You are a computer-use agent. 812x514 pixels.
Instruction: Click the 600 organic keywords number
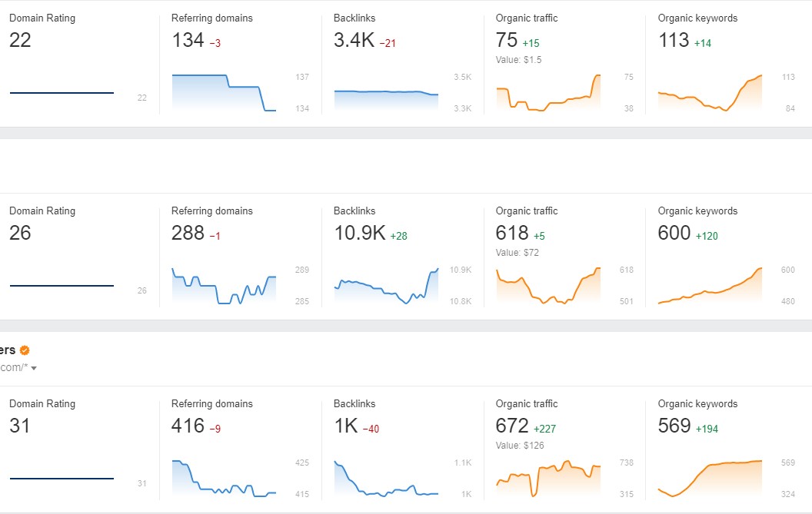coord(674,234)
